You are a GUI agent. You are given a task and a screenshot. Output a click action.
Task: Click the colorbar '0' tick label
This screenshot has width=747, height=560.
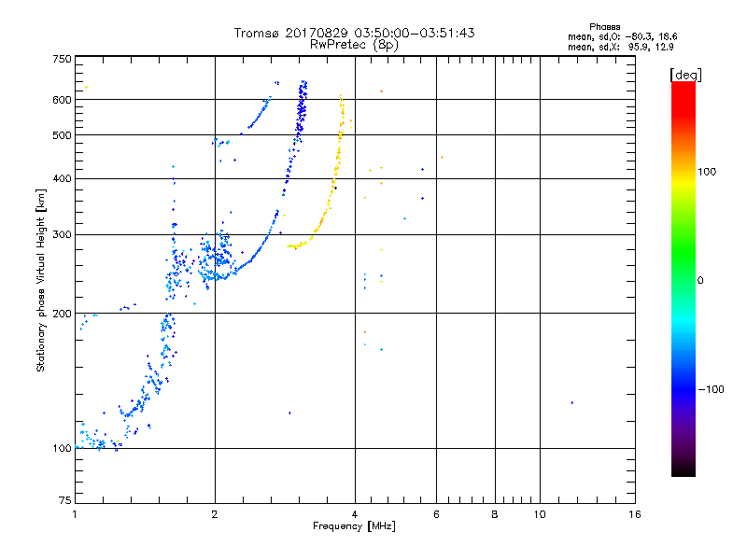click(x=700, y=281)
